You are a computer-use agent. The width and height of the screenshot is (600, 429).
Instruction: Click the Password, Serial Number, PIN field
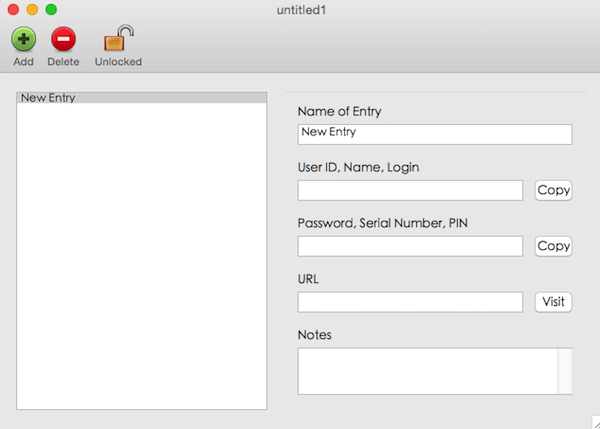410,246
